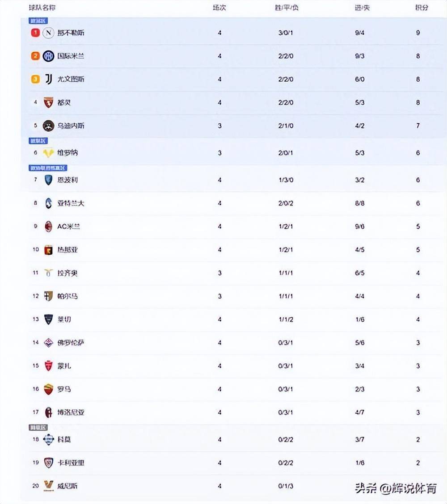Open the 国际米兰 team name link

pos(71,56)
